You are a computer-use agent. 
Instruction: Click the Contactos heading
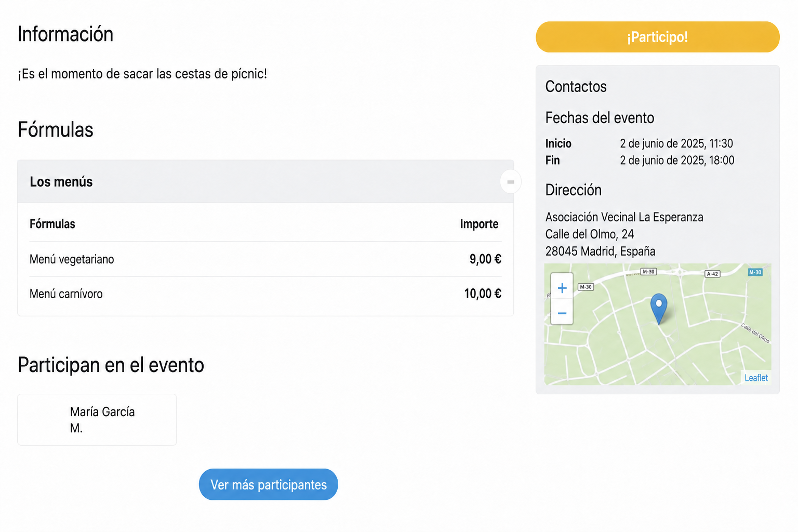(x=576, y=87)
